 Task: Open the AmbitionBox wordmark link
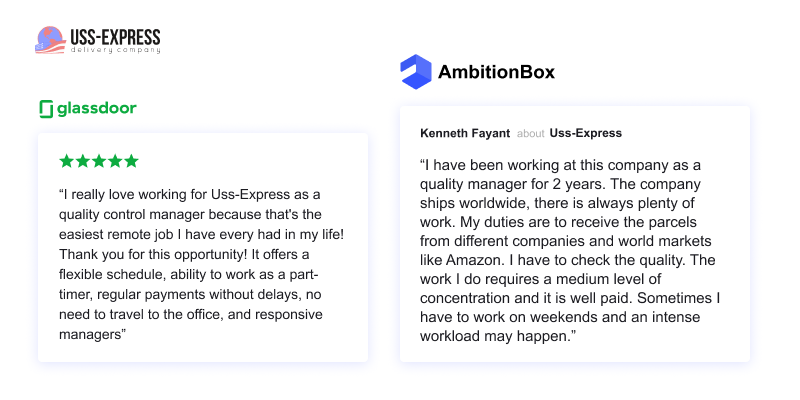pos(496,72)
